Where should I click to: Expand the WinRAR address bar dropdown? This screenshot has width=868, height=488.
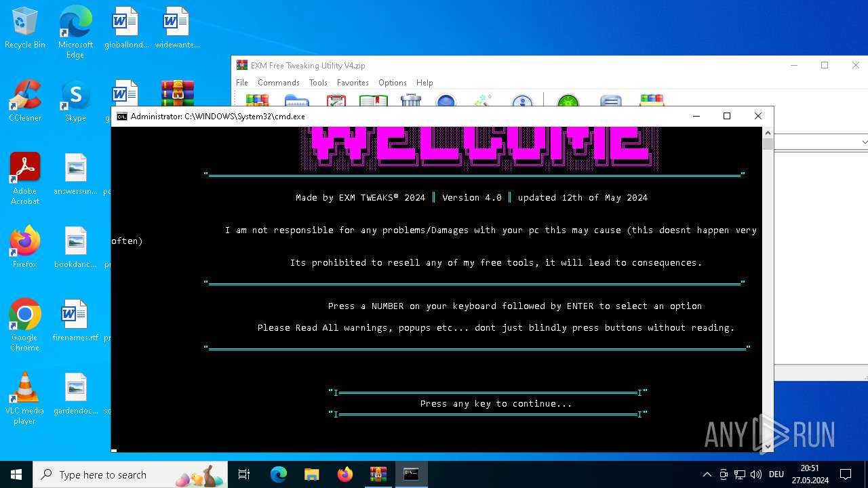click(x=864, y=142)
